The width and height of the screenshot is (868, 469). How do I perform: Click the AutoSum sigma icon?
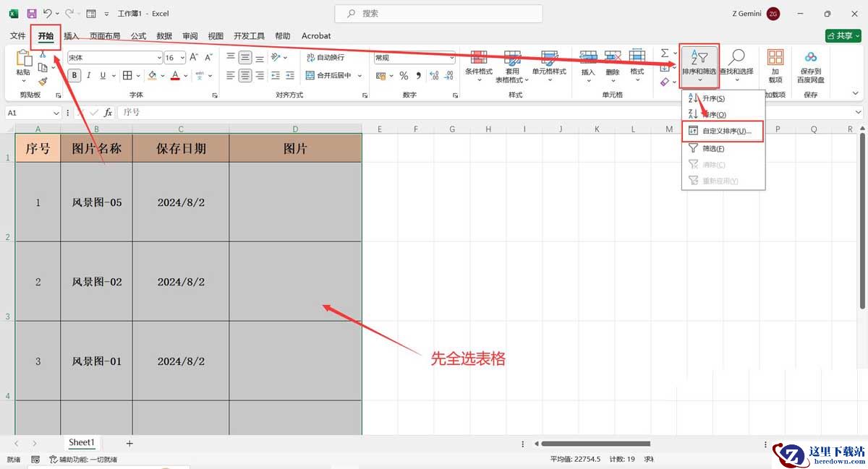665,53
